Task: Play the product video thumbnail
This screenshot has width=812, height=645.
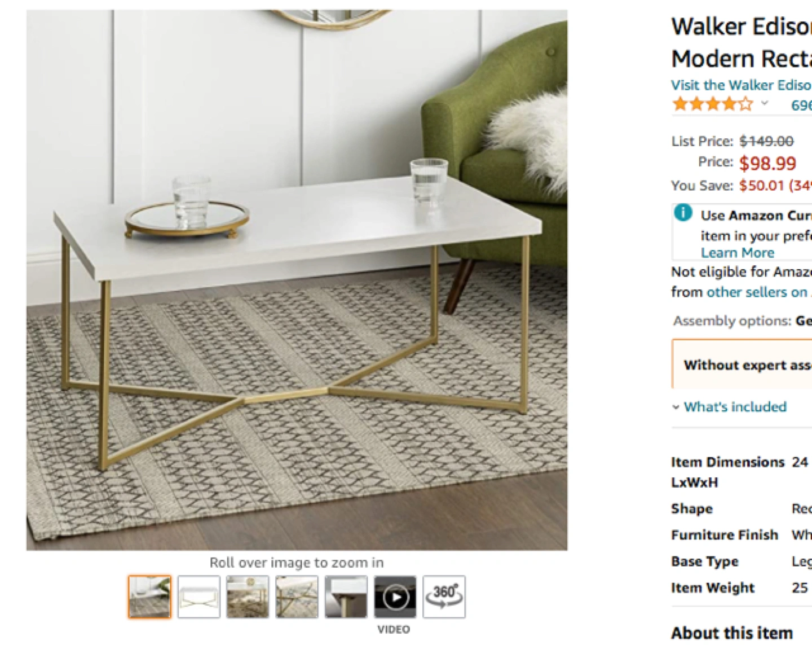Action: 395,596
